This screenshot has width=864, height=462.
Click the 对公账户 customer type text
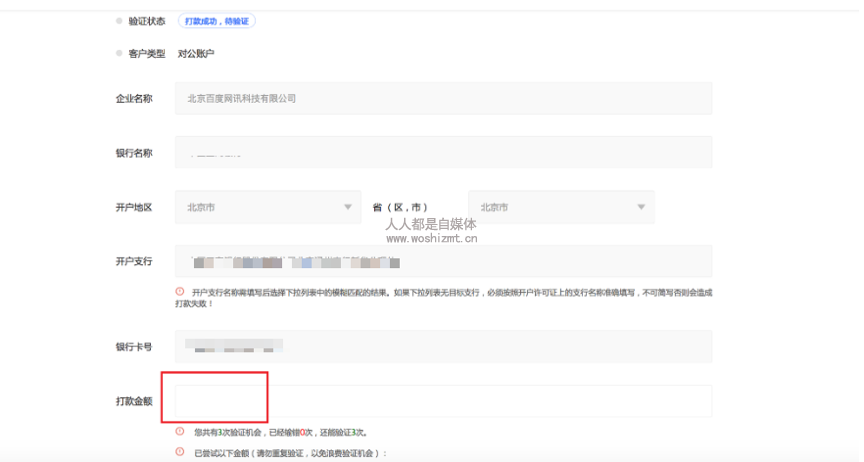pyautogui.click(x=196, y=53)
